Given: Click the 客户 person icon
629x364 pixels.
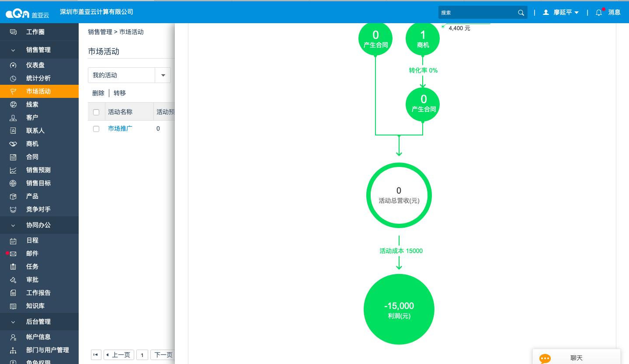Looking at the screenshot, I should click(13, 118).
